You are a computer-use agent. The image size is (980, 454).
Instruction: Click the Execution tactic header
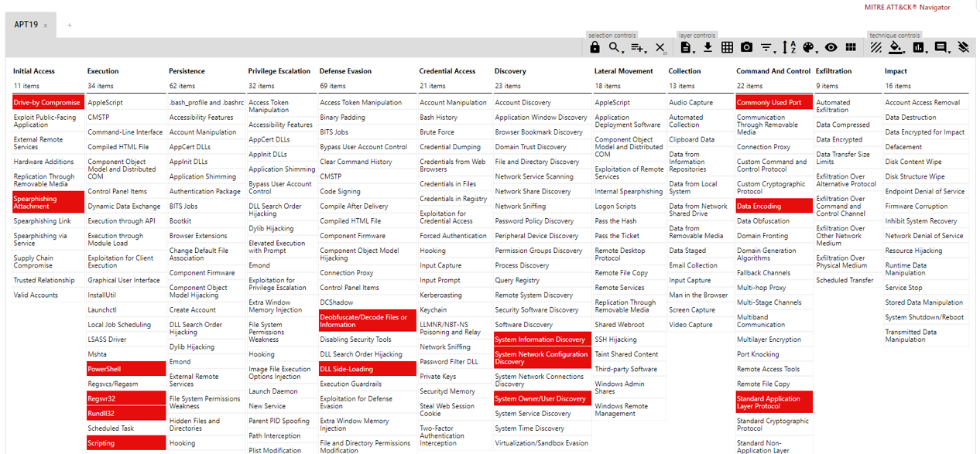(x=103, y=71)
